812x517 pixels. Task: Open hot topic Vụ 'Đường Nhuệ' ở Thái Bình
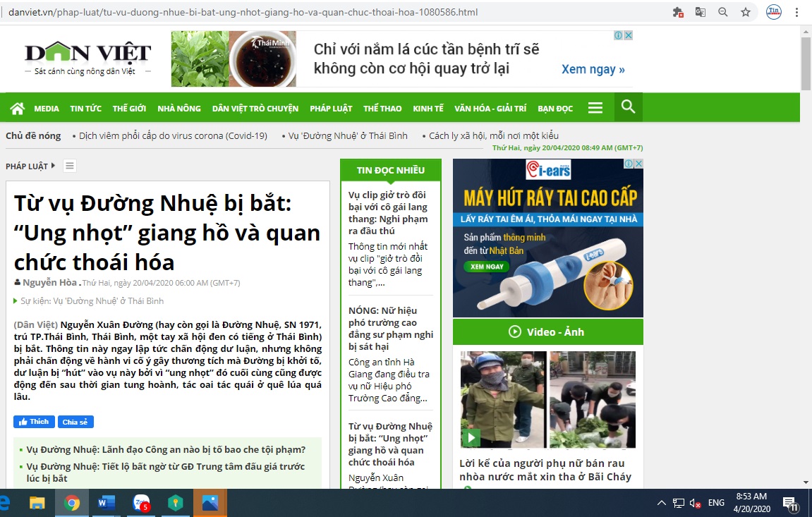(348, 135)
